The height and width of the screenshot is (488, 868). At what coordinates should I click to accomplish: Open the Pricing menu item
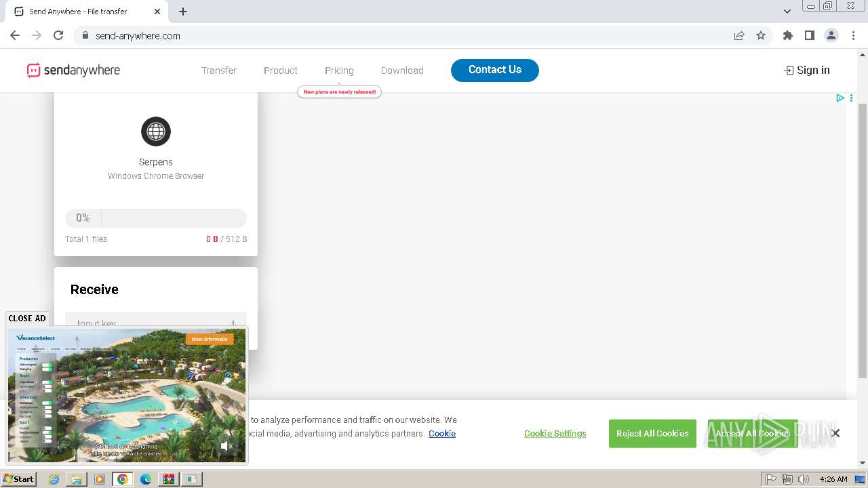pyautogui.click(x=339, y=70)
